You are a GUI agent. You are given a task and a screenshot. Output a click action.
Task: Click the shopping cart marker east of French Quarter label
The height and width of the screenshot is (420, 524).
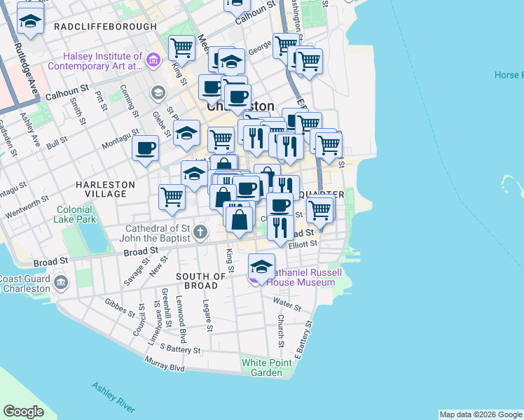(x=320, y=210)
